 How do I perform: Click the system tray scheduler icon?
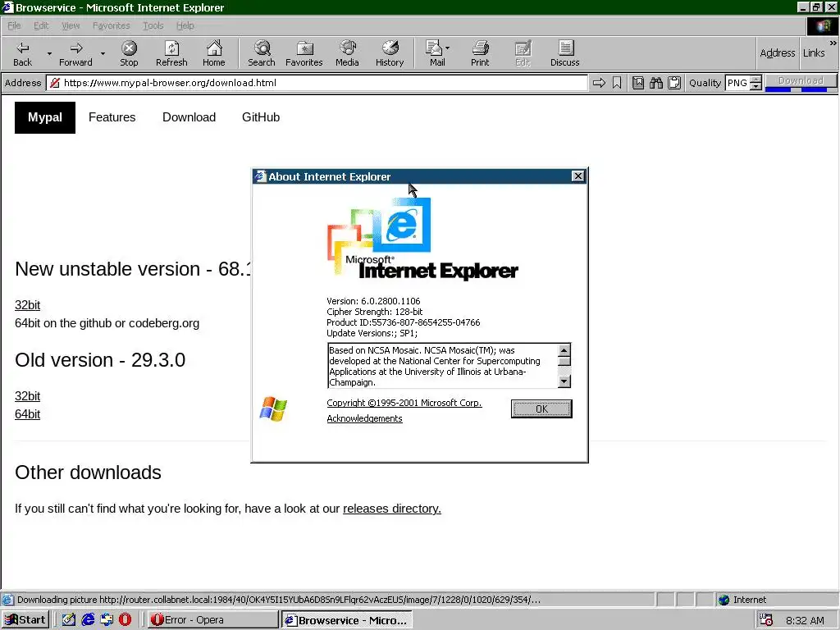tap(767, 620)
